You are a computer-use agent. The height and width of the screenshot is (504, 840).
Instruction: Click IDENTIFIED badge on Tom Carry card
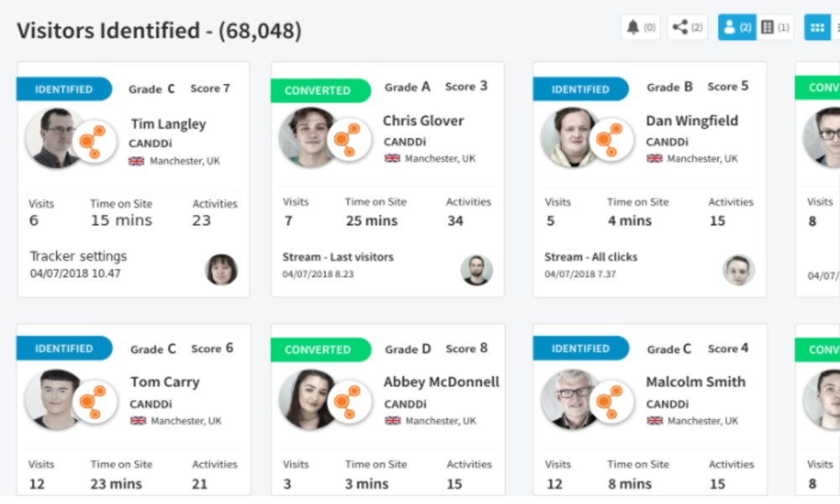(65, 349)
